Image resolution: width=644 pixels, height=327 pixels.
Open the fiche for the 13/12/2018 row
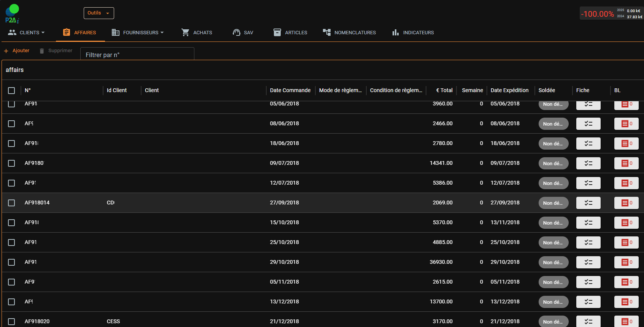[x=588, y=302]
